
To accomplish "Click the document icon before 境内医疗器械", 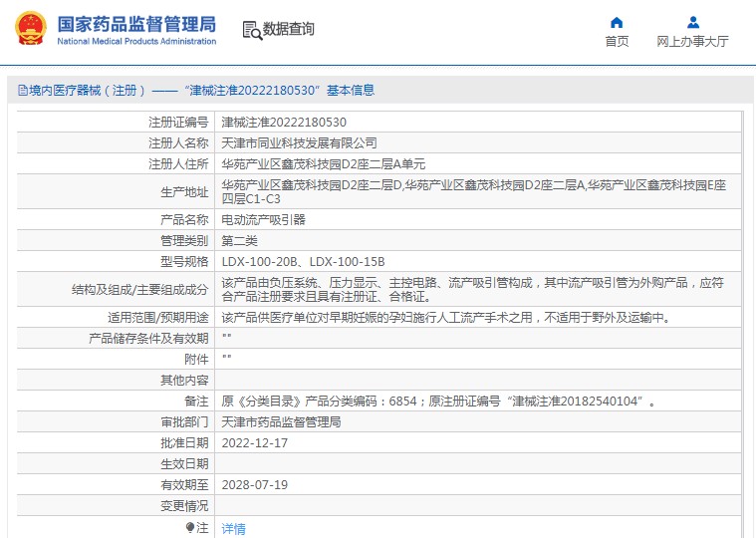I will pyautogui.click(x=23, y=90).
